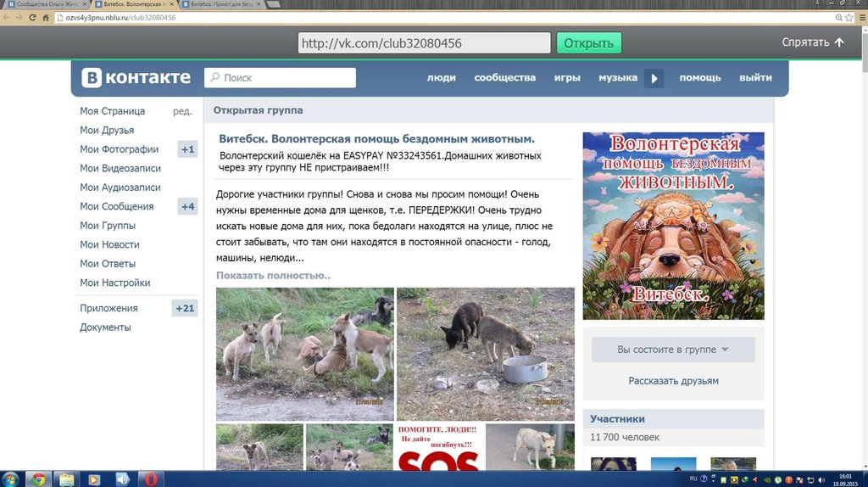Click the RU language indicator
Image resolution: width=868 pixels, height=487 pixels.
pos(693,479)
